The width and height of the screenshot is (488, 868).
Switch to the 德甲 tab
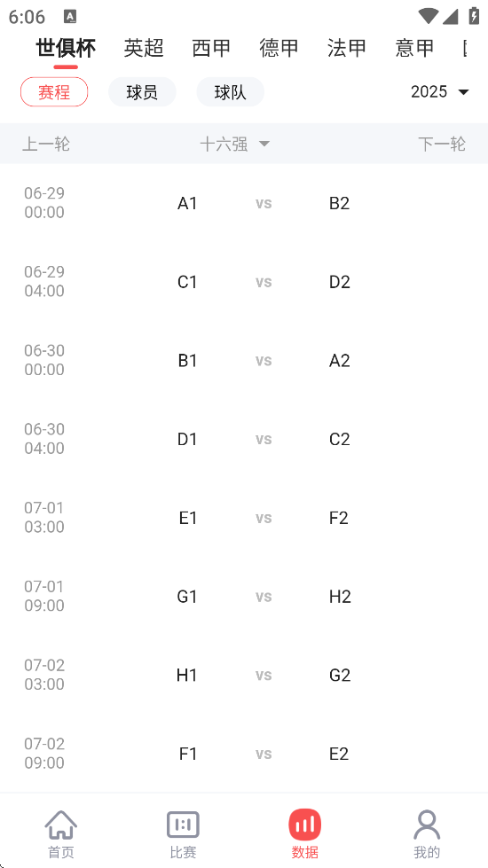click(x=279, y=48)
